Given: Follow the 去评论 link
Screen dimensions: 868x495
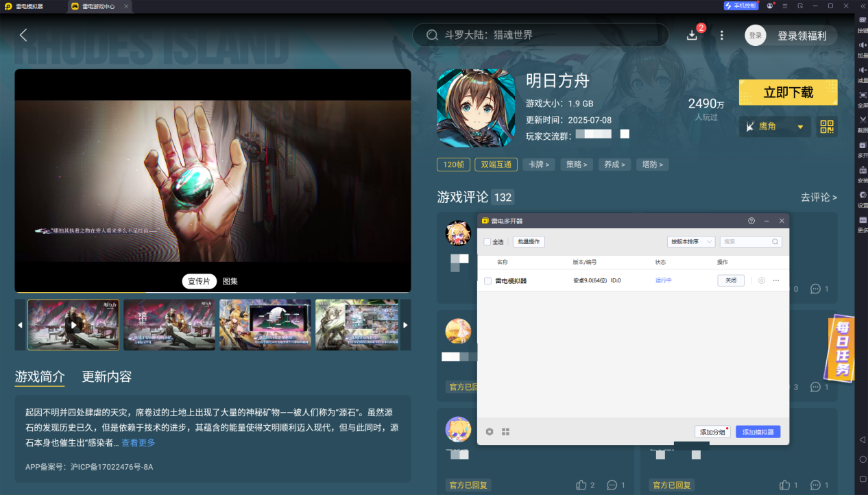Looking at the screenshot, I should click(819, 197).
